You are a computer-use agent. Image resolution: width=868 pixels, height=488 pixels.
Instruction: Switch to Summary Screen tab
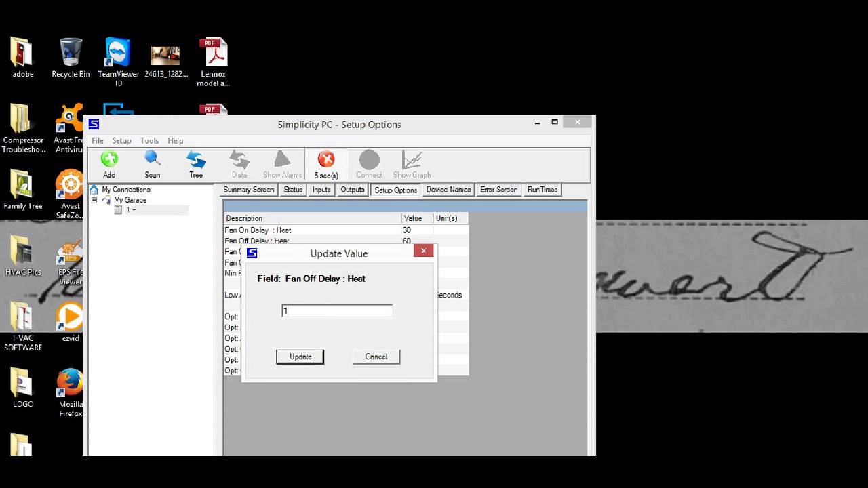pyautogui.click(x=249, y=190)
